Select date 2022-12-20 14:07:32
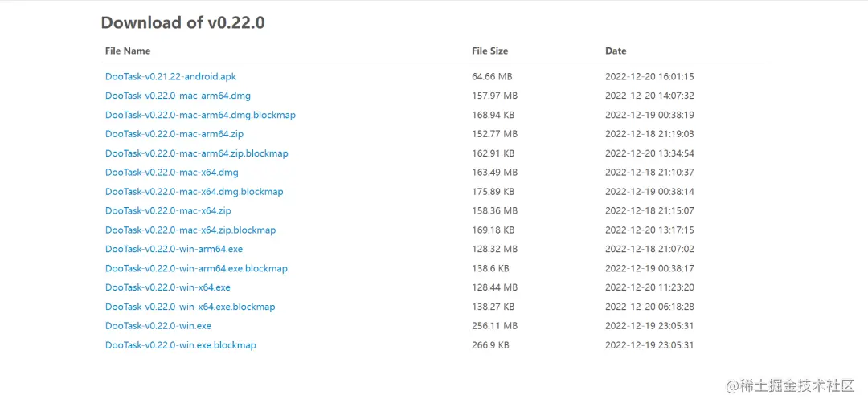This screenshot has height=407, width=868. (649, 96)
